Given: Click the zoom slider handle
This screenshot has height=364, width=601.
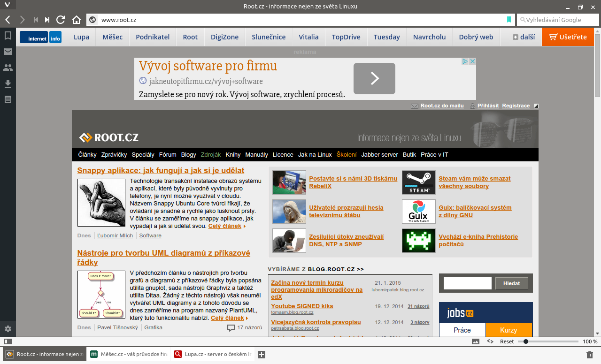Looking at the screenshot, I should click(x=526, y=341).
